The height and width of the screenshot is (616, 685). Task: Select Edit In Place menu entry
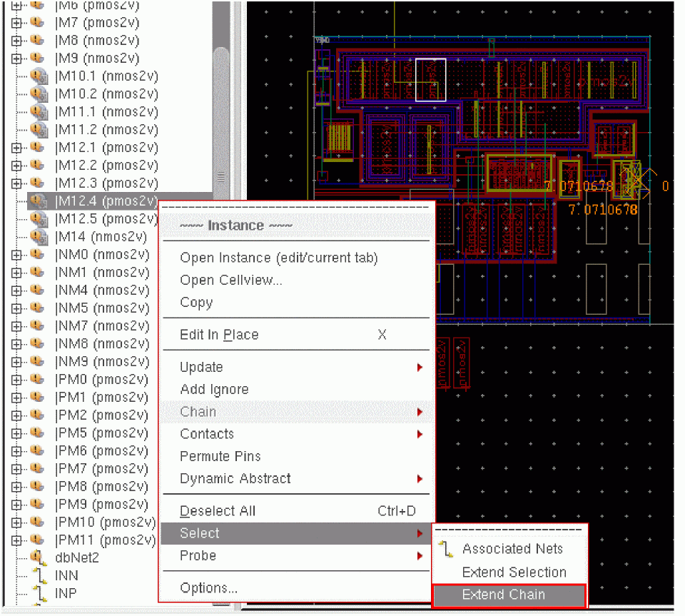(219, 335)
